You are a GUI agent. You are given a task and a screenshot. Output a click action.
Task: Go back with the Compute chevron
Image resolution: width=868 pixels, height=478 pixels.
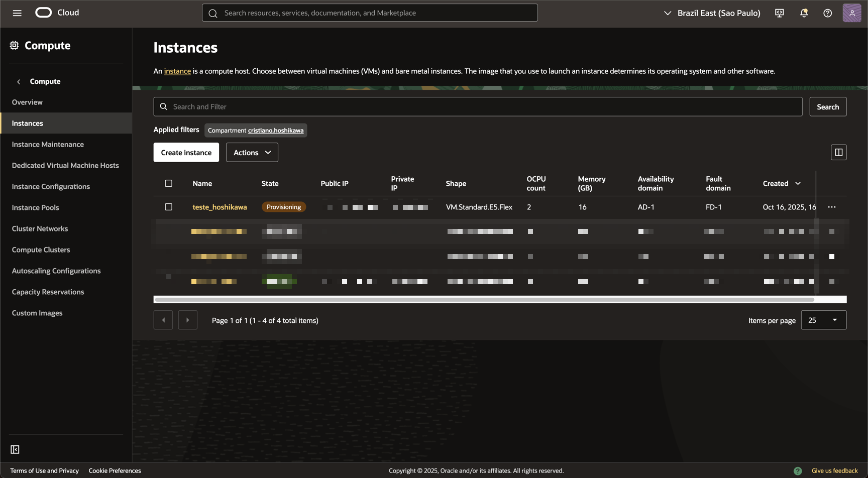pos(19,81)
